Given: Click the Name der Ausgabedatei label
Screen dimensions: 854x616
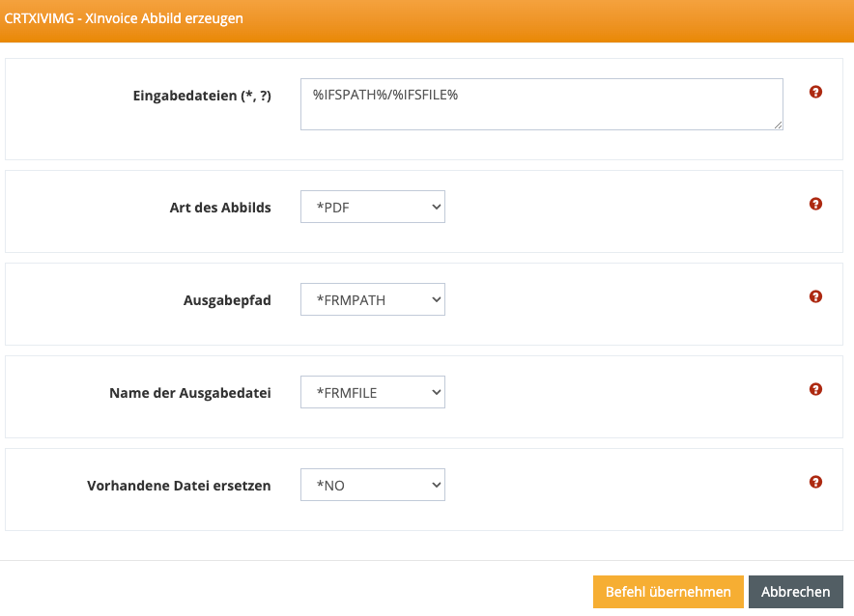Looking at the screenshot, I should 189,393.
